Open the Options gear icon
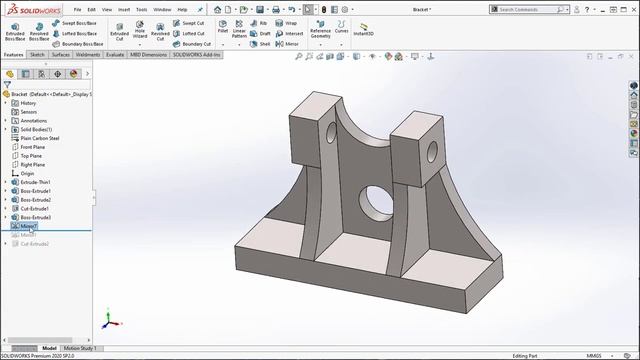Screen dimensions: 640x360 [345, 9]
